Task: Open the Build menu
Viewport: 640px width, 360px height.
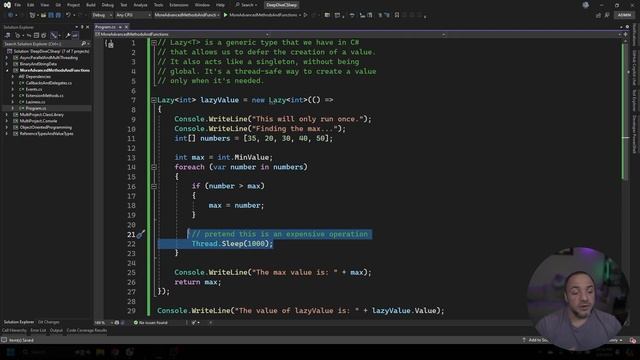Action: pyautogui.click(x=91, y=5)
